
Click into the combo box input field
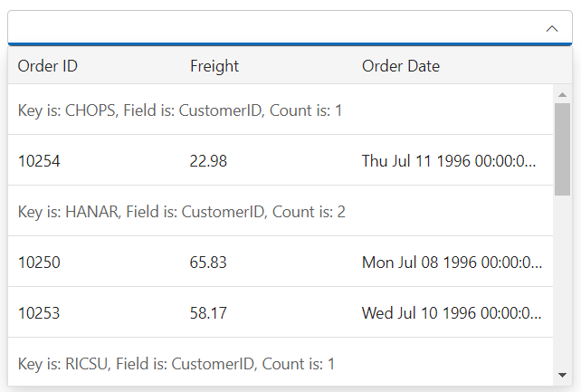point(274,28)
